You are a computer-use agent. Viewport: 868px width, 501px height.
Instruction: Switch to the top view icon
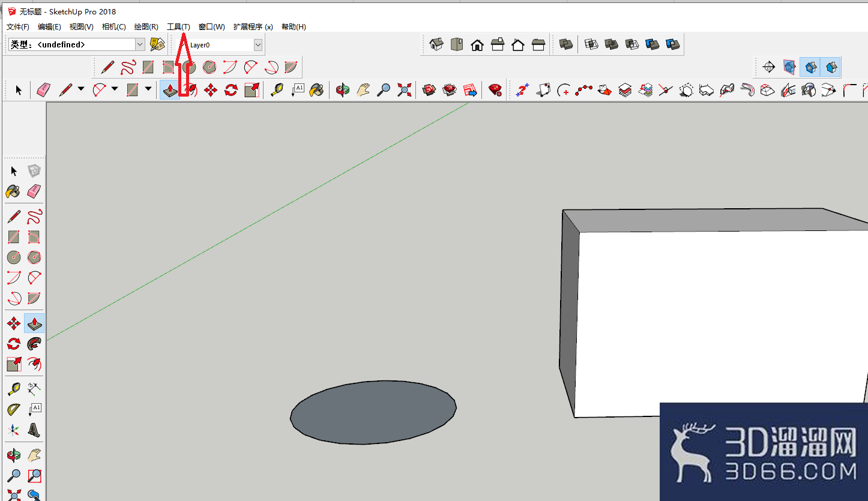pos(457,44)
